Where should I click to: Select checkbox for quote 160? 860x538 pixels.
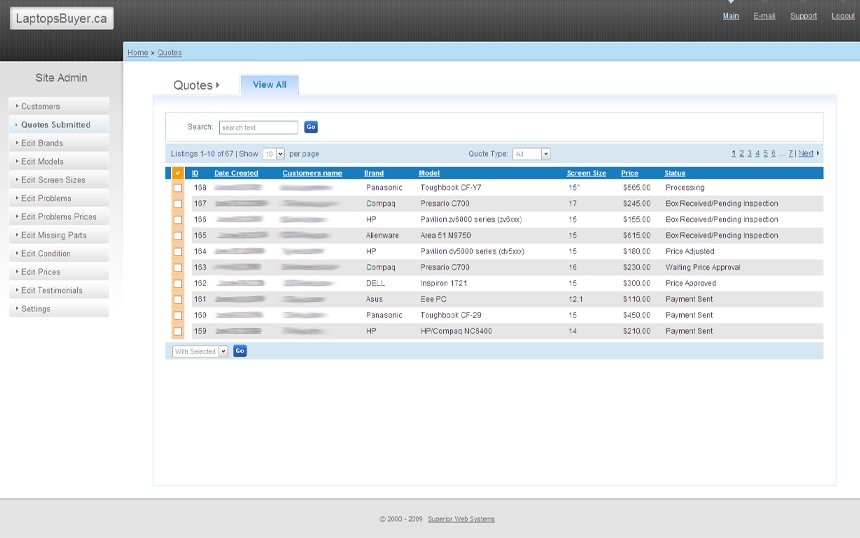pyautogui.click(x=178, y=315)
